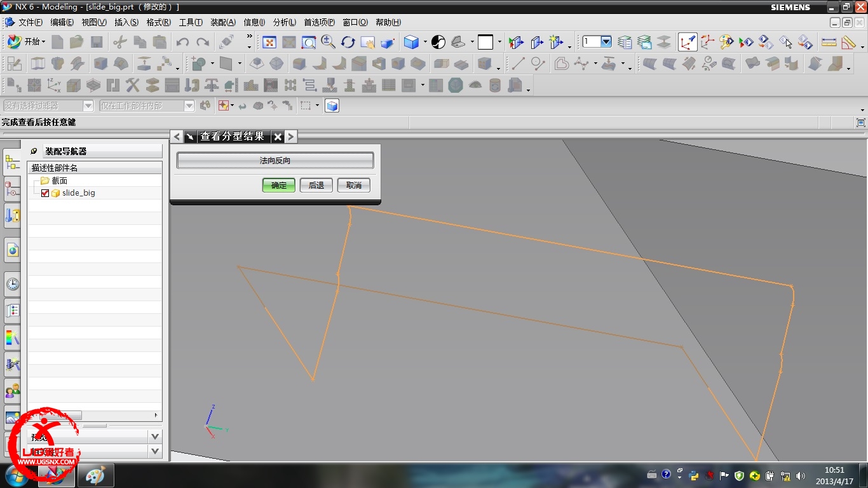
Task: Click the 描述性部件名 column header
Action: (95, 168)
